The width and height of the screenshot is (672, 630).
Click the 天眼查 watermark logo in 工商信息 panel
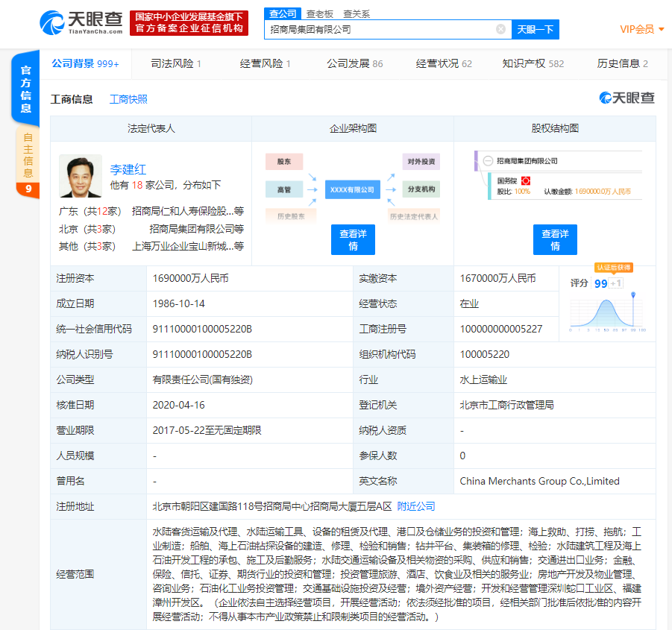pyautogui.click(x=627, y=98)
